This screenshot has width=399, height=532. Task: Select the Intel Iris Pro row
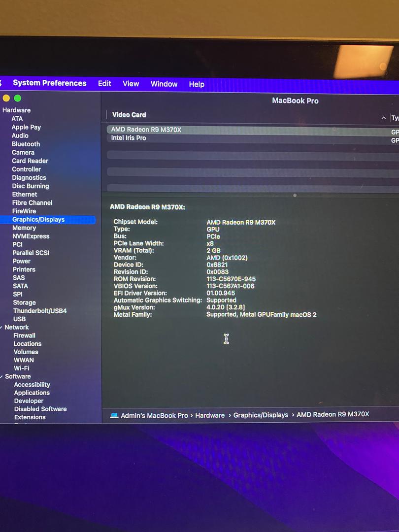(253, 138)
